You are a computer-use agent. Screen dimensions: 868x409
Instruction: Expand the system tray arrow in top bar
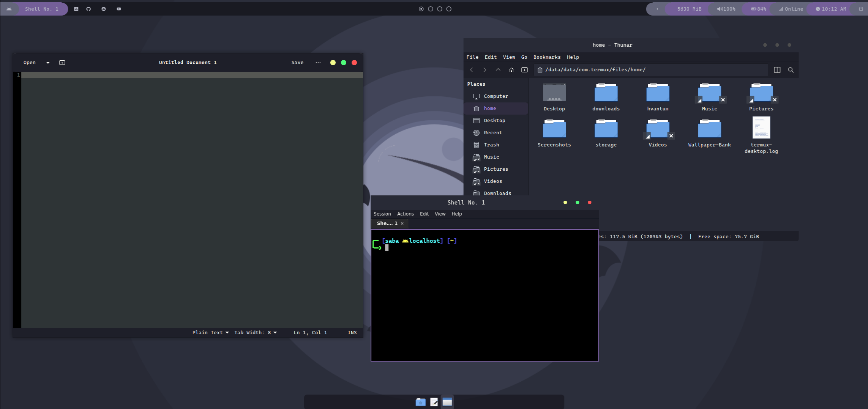(x=657, y=9)
